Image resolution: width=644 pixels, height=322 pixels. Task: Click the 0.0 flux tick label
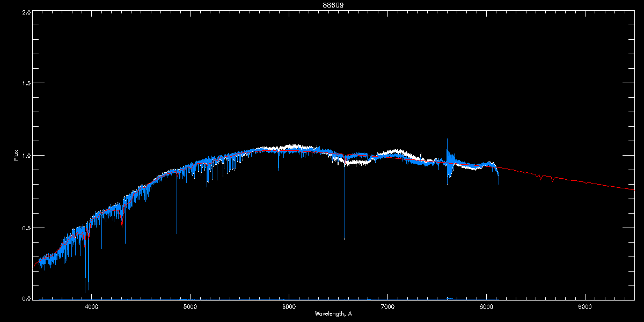coord(26,299)
